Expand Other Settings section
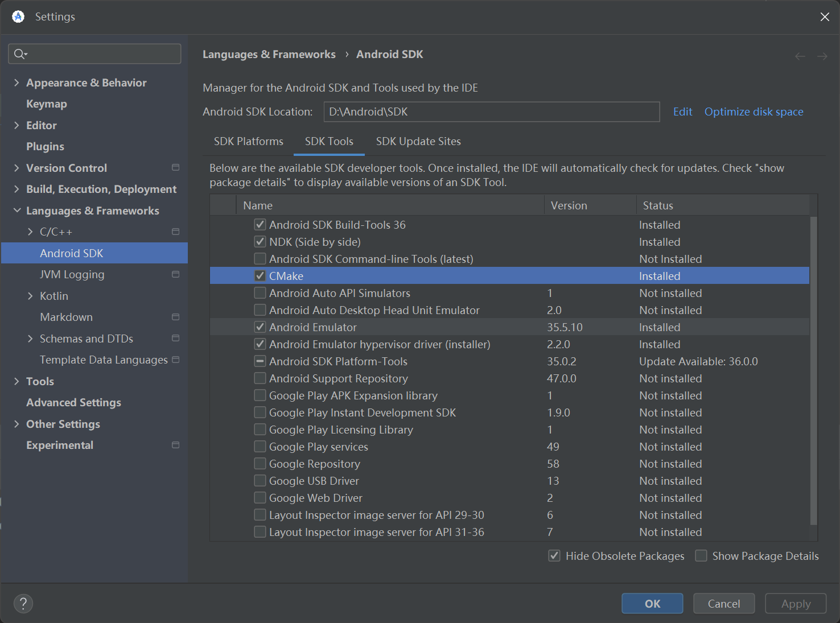Viewport: 840px width, 623px height. [x=17, y=424]
